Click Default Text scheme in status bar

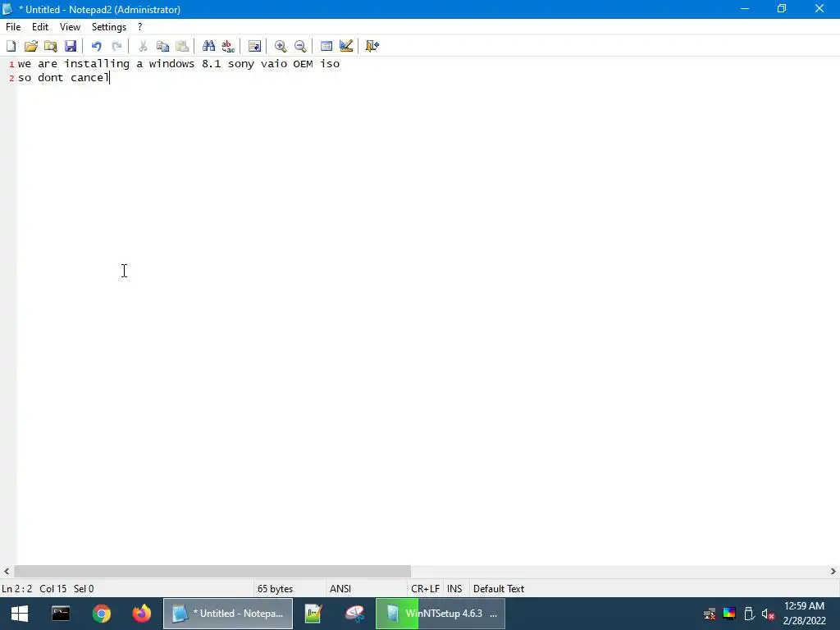(x=498, y=589)
